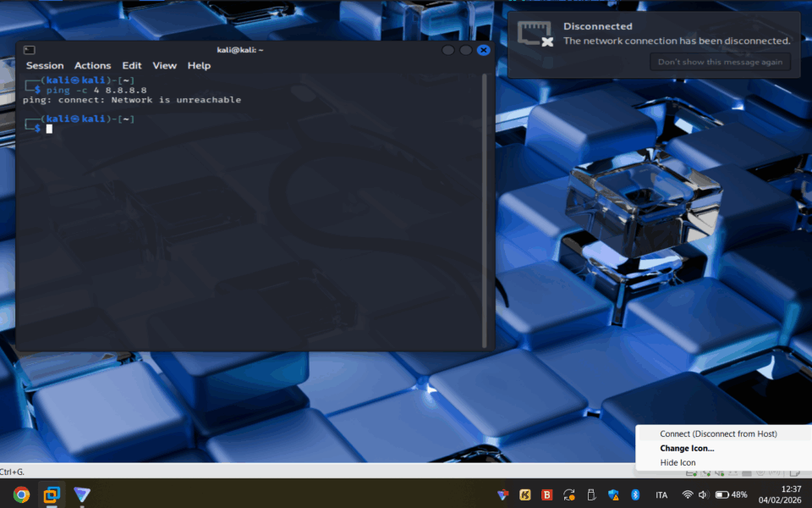Open Windows Security tray icon
The width and height of the screenshot is (812, 508).
(x=613, y=494)
